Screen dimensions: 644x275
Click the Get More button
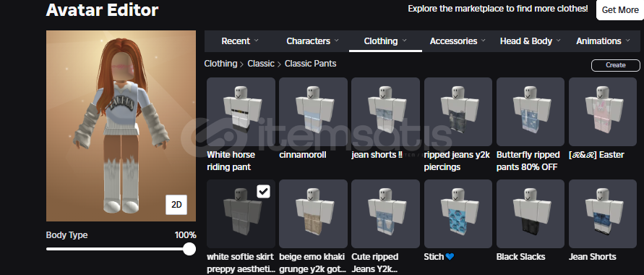[619, 10]
